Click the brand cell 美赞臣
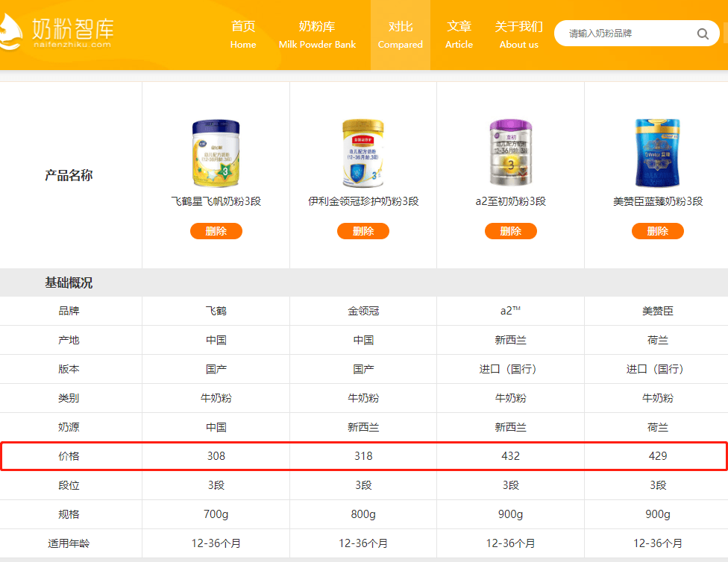 tap(657, 311)
